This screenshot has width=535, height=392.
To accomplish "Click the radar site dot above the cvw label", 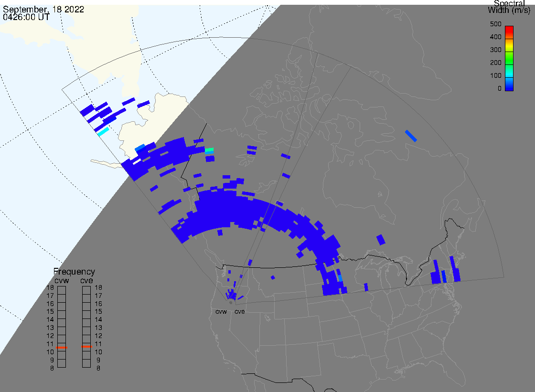I will 231,303.
